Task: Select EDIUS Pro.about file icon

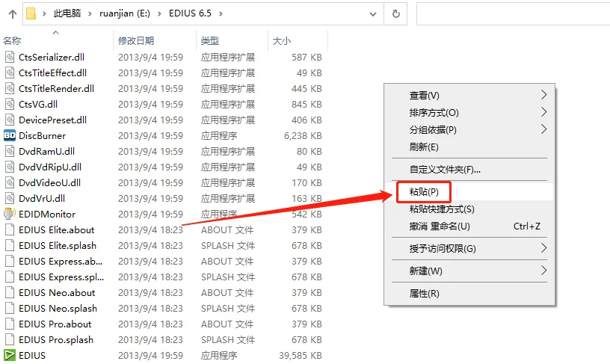Action: click(10, 324)
